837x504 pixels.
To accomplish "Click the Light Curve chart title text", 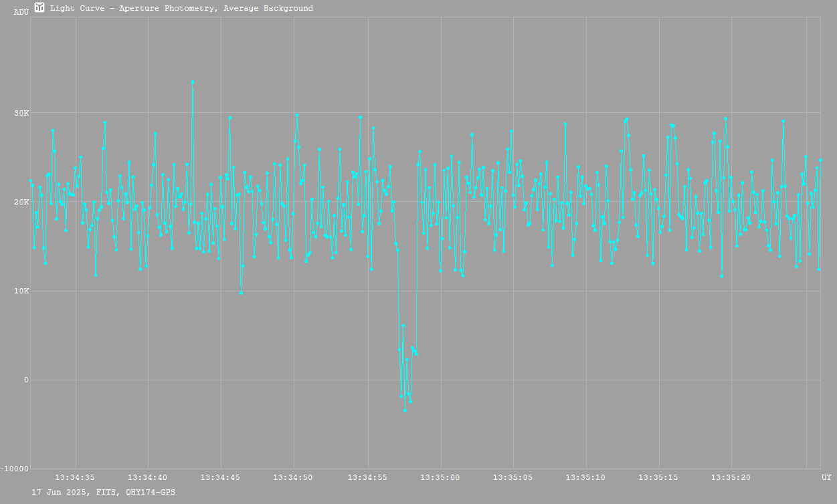I will [x=181, y=9].
